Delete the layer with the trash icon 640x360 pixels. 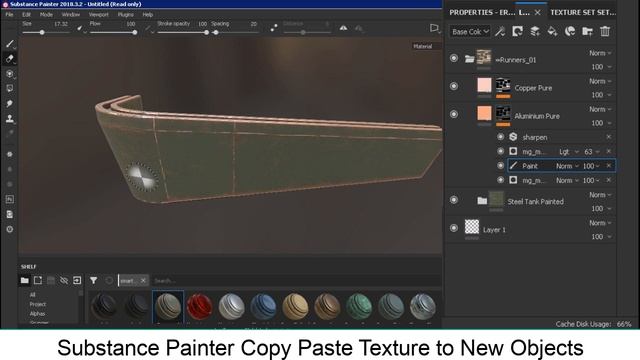point(605,31)
